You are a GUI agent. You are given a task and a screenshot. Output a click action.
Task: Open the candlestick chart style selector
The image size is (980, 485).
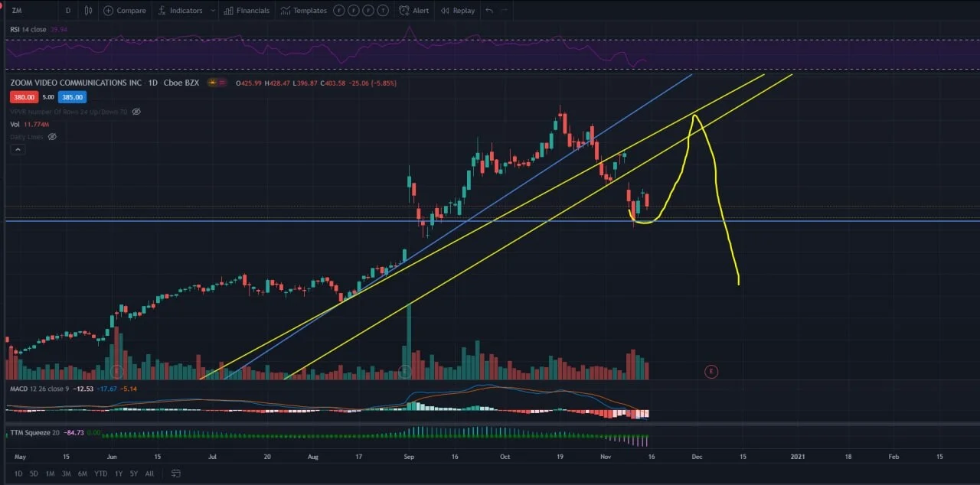coord(88,11)
